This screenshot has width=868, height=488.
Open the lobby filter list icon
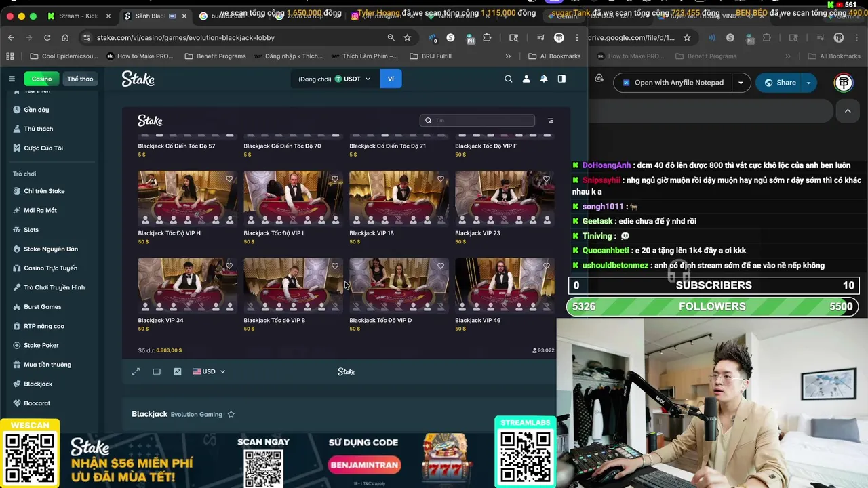[x=551, y=121]
